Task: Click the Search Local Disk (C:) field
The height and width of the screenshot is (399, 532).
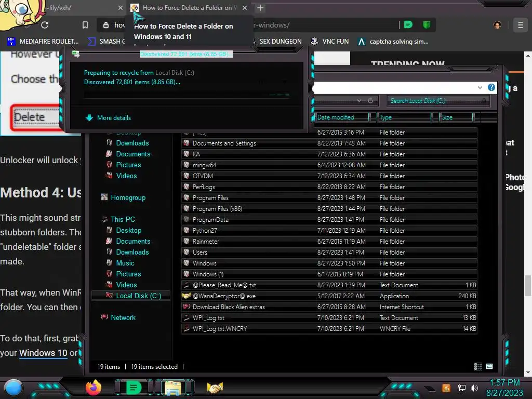Action: (438, 101)
